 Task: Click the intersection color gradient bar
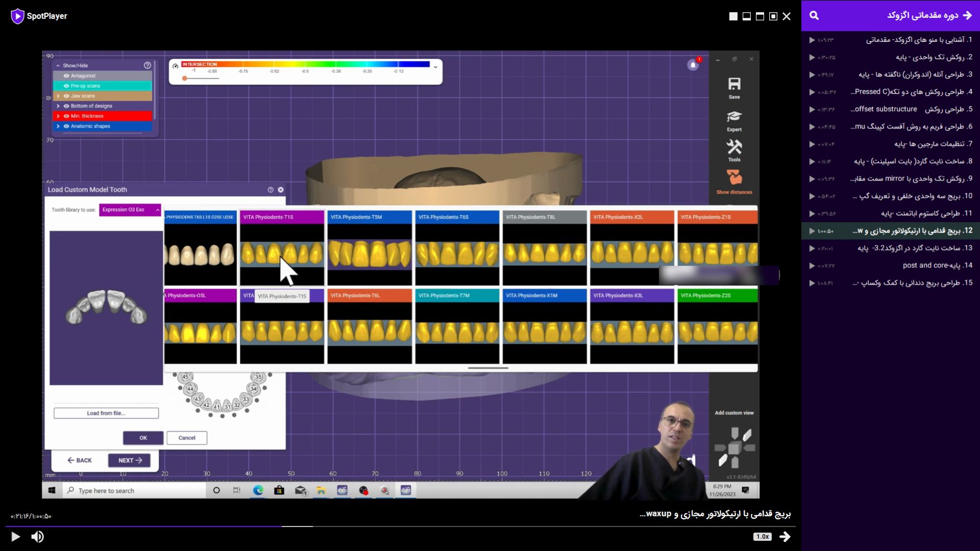tap(306, 64)
